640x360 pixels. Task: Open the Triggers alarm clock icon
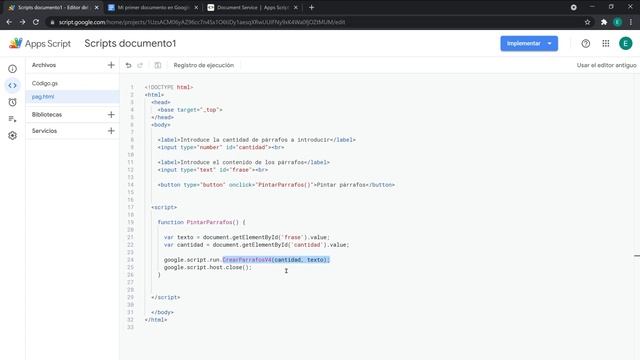pyautogui.click(x=13, y=102)
